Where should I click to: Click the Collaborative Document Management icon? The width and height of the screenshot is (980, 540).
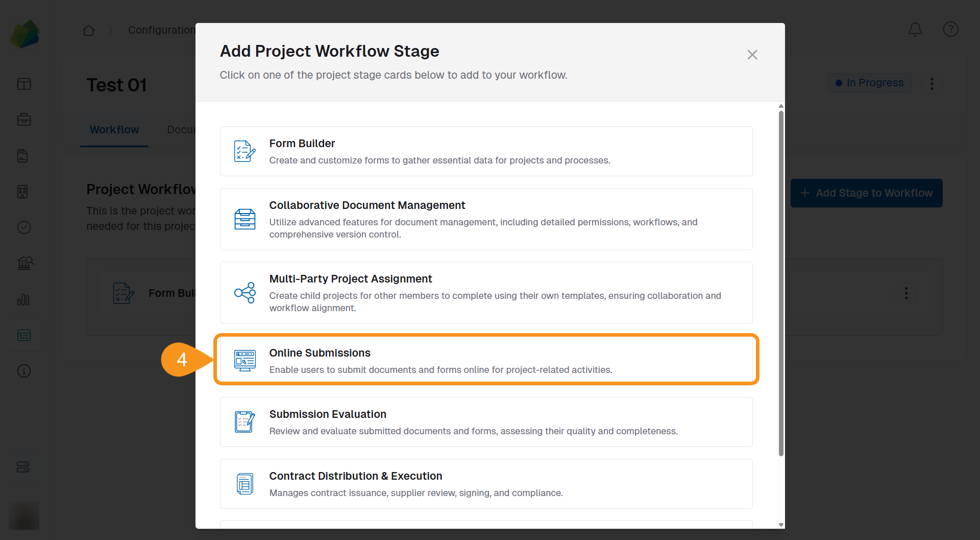tap(244, 219)
